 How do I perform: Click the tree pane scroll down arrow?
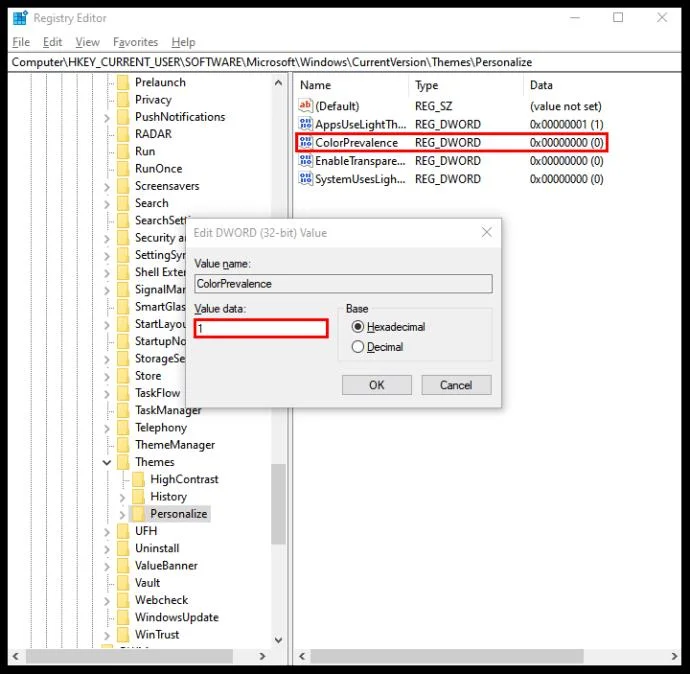[278, 640]
